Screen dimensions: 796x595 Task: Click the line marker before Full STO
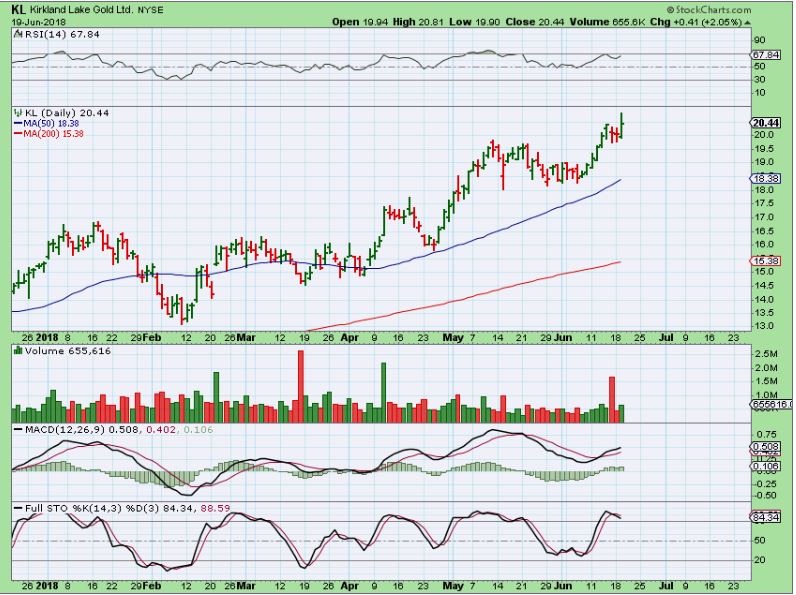point(19,508)
